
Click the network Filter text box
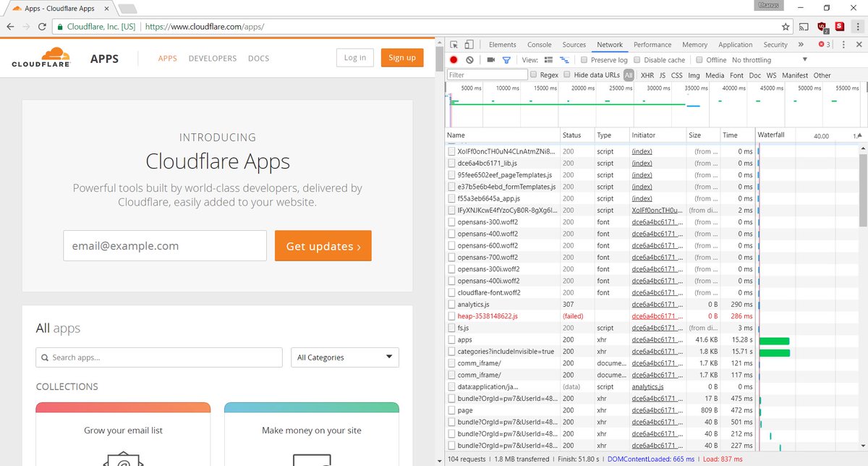coord(488,75)
